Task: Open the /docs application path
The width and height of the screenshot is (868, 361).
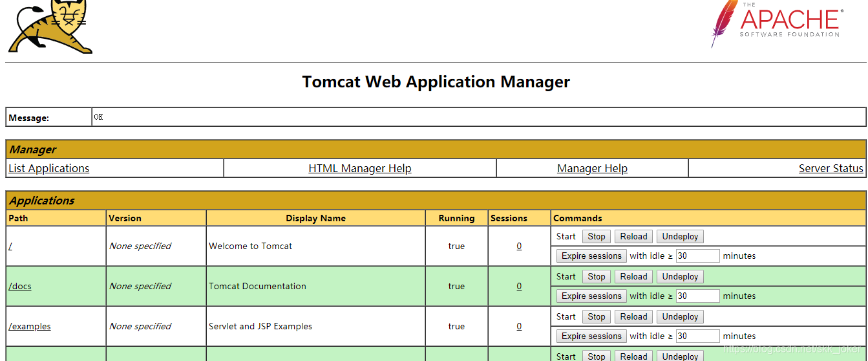Action: [x=20, y=286]
